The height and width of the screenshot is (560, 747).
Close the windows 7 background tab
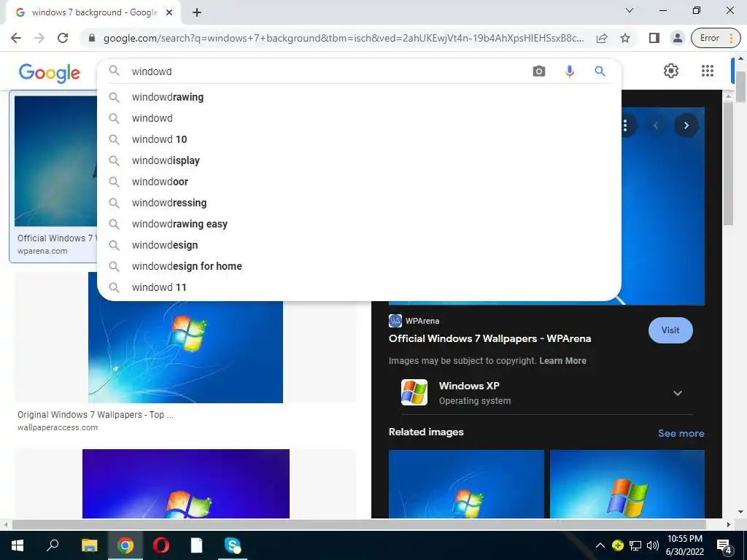[x=169, y=12]
